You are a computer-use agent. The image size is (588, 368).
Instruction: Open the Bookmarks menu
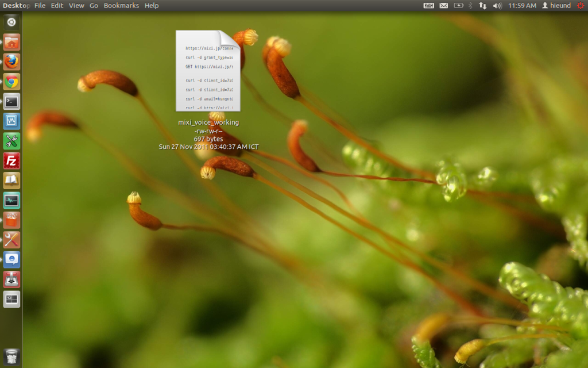pos(121,5)
